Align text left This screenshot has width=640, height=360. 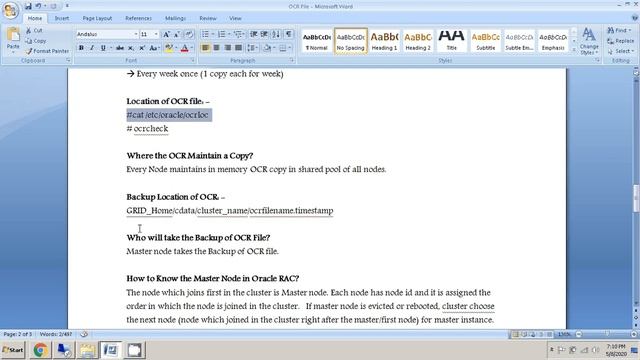click(205, 48)
